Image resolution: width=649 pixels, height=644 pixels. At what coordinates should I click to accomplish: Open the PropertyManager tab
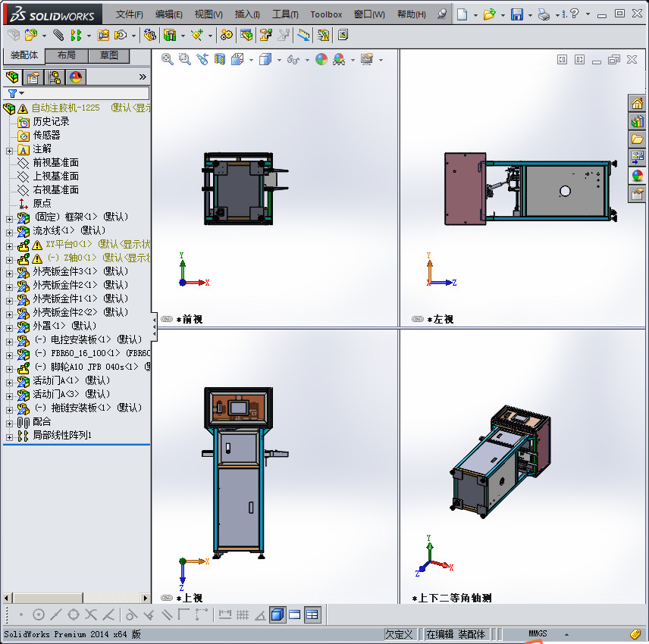point(33,77)
